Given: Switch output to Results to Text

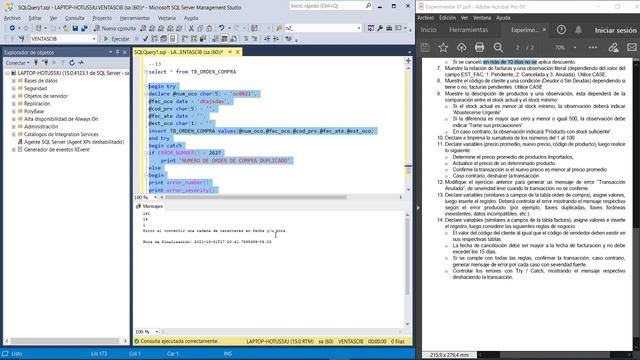Looking at the screenshot, I should (x=216, y=39).
